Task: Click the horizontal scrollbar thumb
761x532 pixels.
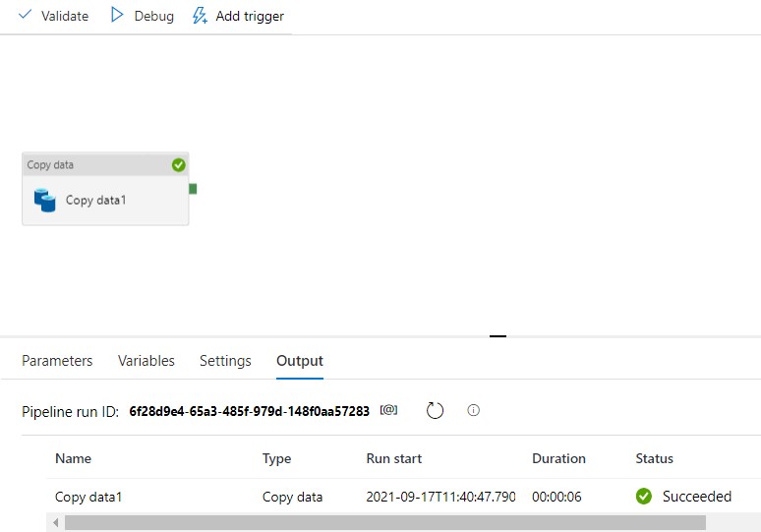Action: (385, 523)
